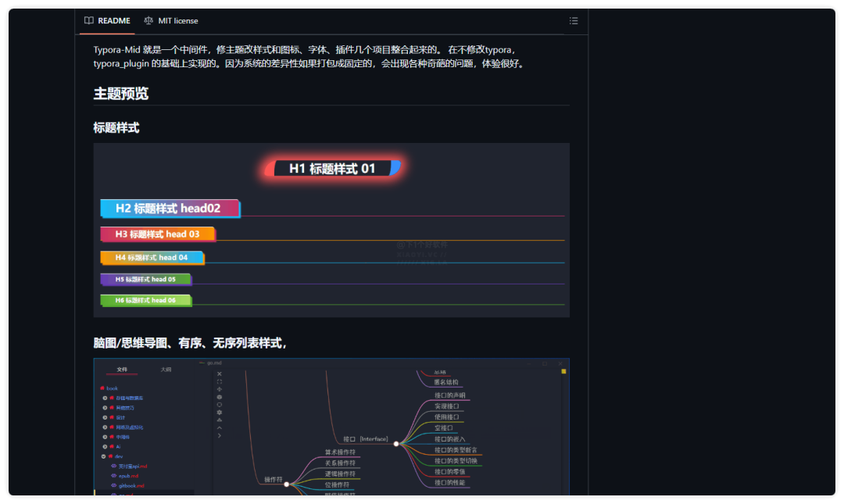This screenshot has height=504, width=844.
Task: Click the H6 标题样式 head 06 badge
Action: pos(146,301)
